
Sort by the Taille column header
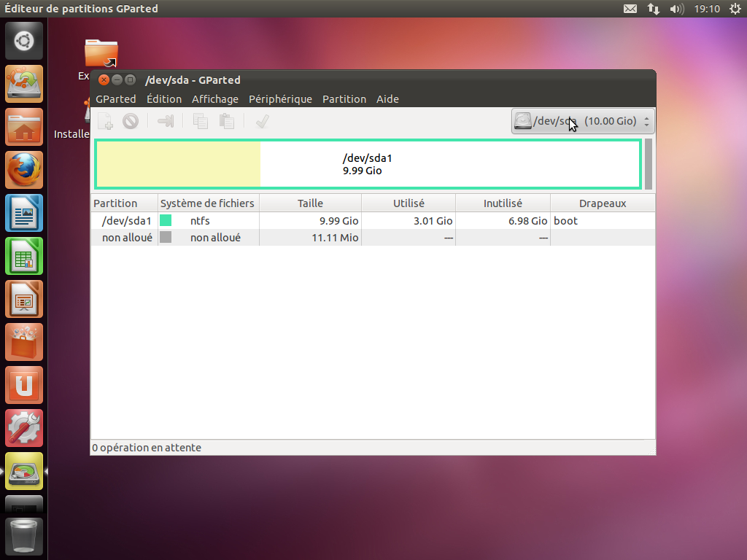click(310, 203)
